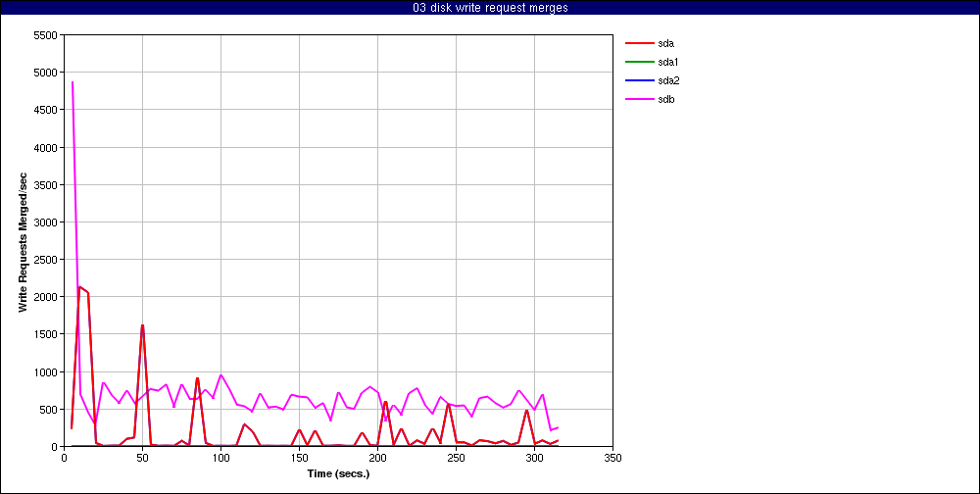Image resolution: width=980 pixels, height=494 pixels.
Task: Click the 3000 y-axis tick label
Action: [46, 222]
